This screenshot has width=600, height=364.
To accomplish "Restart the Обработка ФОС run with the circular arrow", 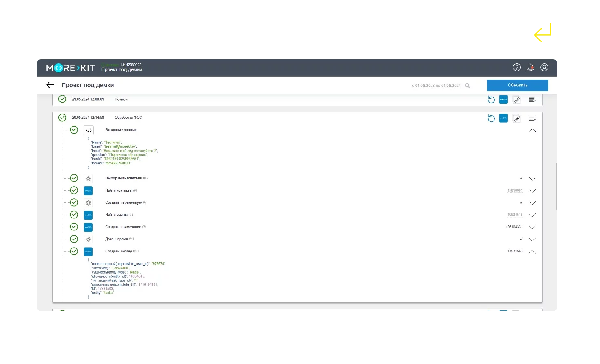I will pos(491,118).
